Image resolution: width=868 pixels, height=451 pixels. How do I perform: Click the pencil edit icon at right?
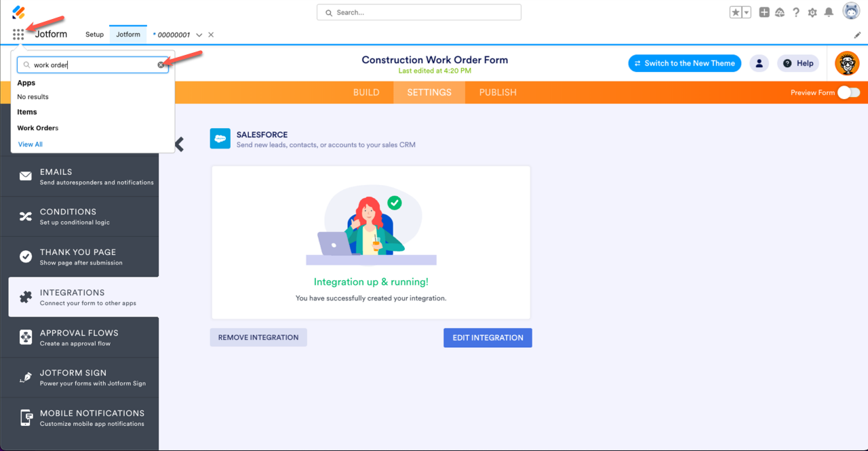point(858,35)
